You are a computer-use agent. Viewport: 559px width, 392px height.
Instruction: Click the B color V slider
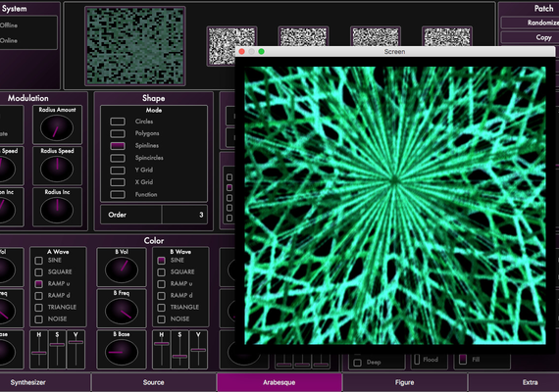(198, 350)
